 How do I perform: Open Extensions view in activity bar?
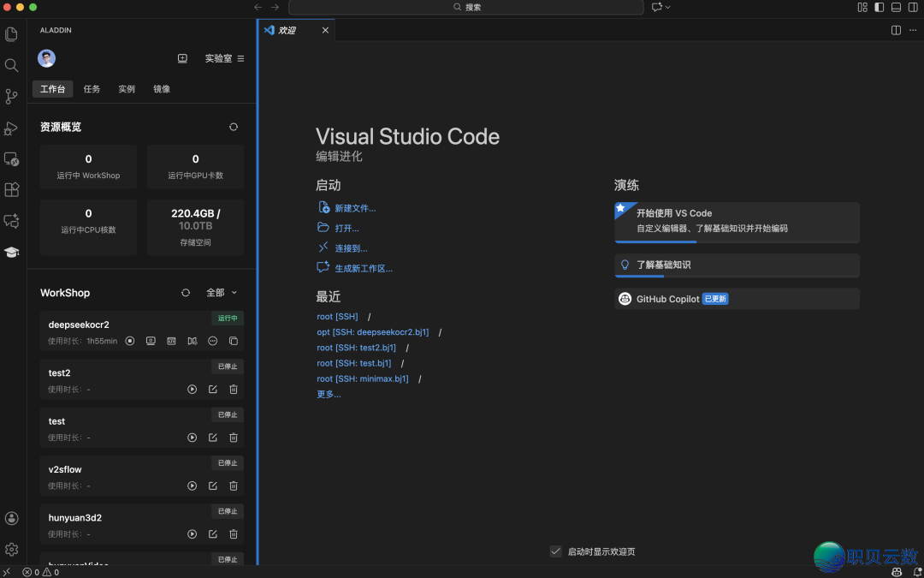[12, 189]
